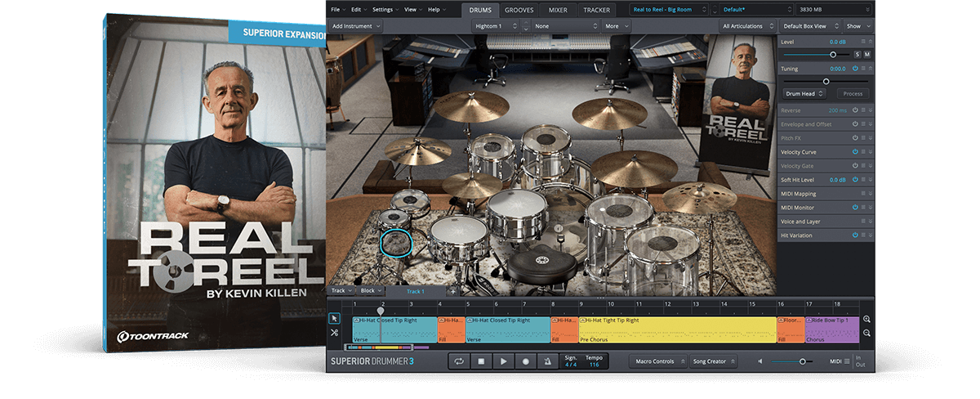This screenshot has height=399, width=980.
Task: Open the Settings menu
Action: tap(384, 9)
